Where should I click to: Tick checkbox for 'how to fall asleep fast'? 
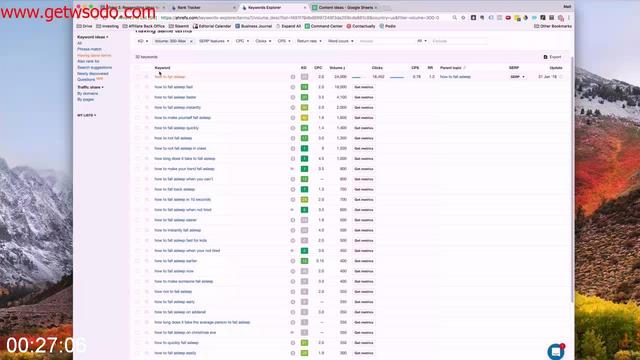pos(138,87)
